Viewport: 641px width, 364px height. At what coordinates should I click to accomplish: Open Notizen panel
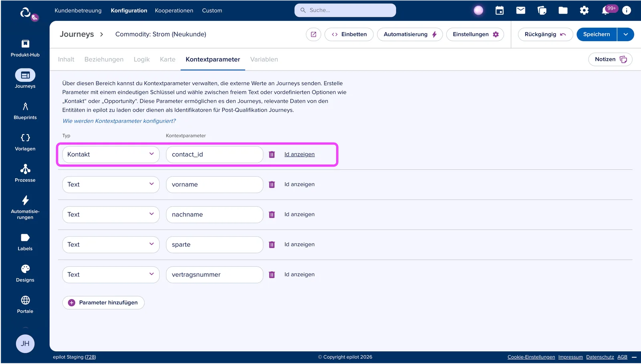coord(610,59)
